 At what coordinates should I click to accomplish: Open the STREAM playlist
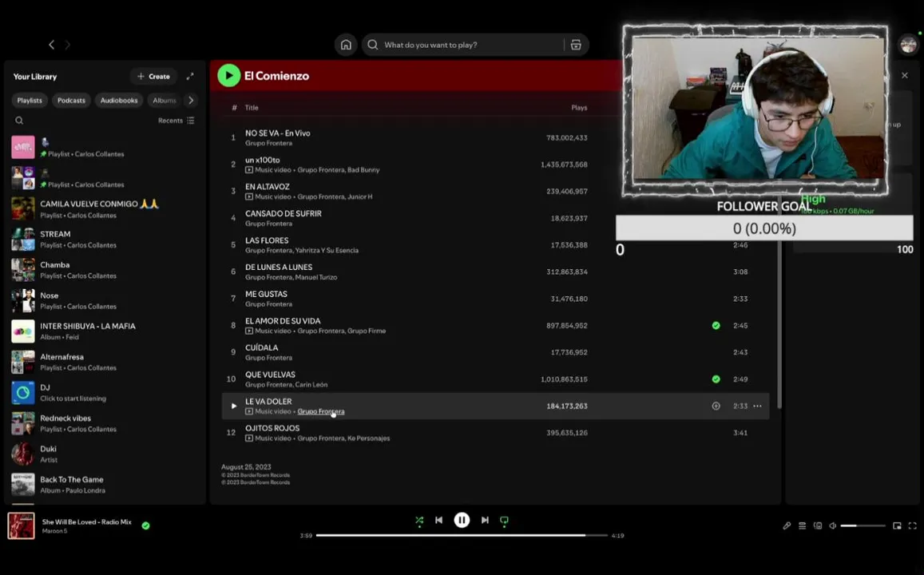tap(105, 240)
